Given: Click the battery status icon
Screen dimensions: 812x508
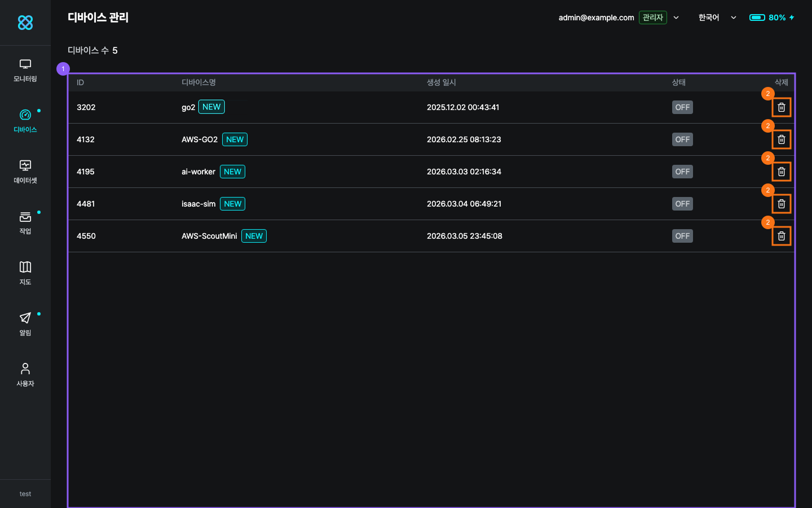Looking at the screenshot, I should pos(757,17).
